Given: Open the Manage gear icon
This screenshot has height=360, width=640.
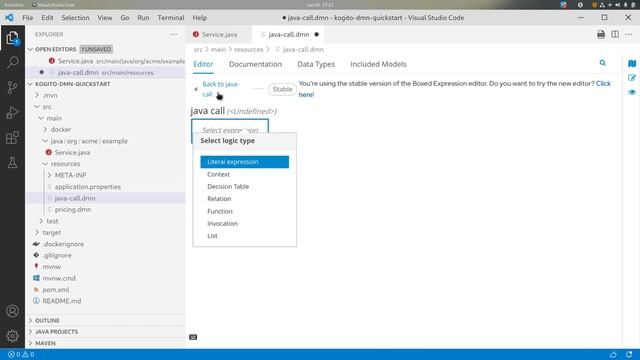Looking at the screenshot, I should [12, 336].
